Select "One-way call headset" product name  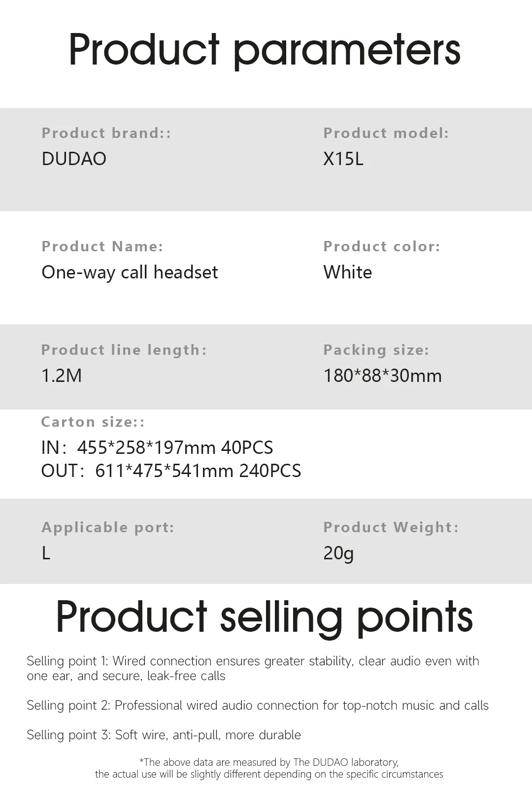pos(130,273)
